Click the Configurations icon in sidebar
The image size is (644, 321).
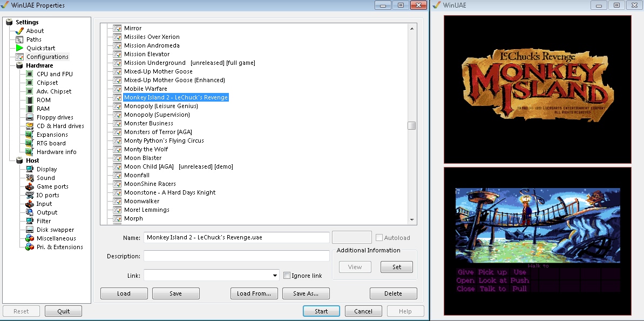(19, 57)
